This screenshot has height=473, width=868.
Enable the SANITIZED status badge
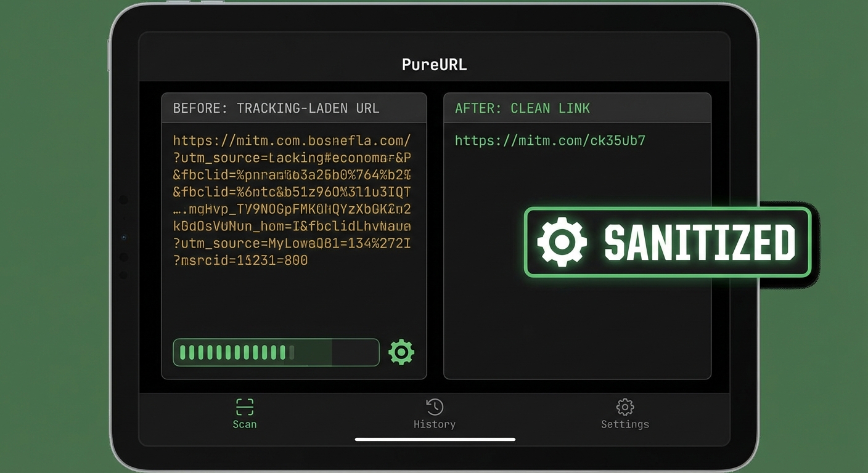[669, 242]
